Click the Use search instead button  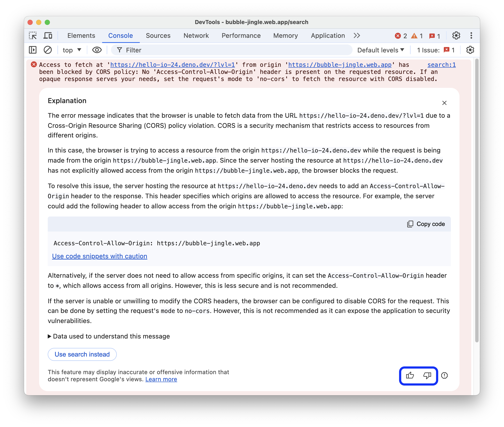[82, 354]
